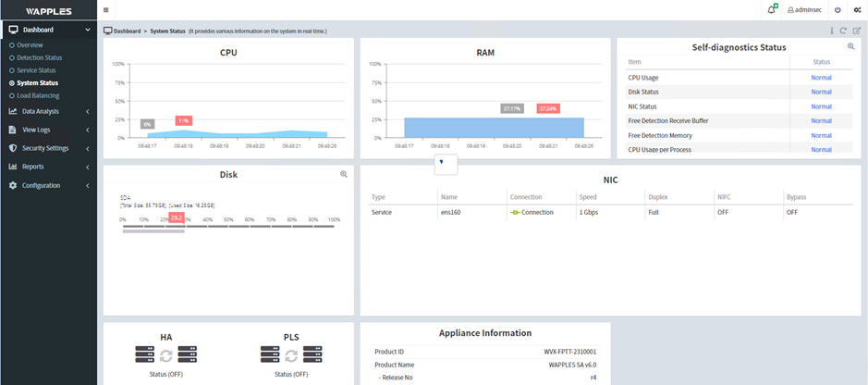Zoom into Self-diagnostics Status with magnifier icon
This screenshot has width=868, height=385.
click(x=851, y=46)
